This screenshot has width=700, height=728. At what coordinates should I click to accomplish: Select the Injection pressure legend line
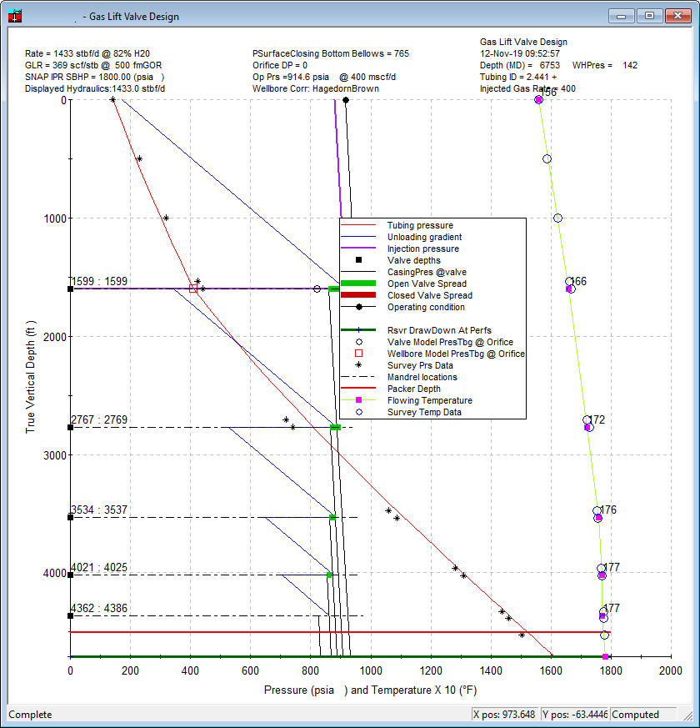click(358, 249)
